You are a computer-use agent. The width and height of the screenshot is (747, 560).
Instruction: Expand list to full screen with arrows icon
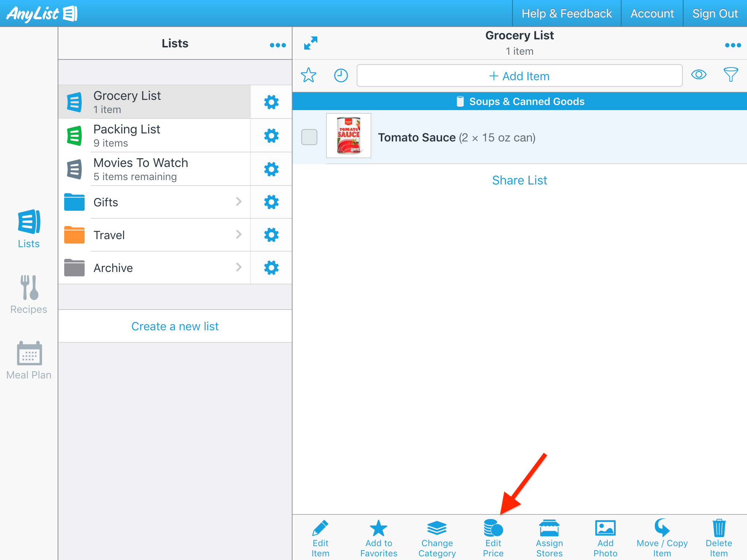[311, 43]
